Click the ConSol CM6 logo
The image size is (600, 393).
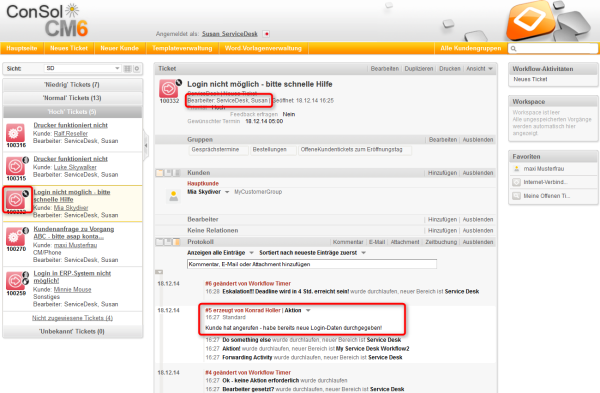point(47,20)
